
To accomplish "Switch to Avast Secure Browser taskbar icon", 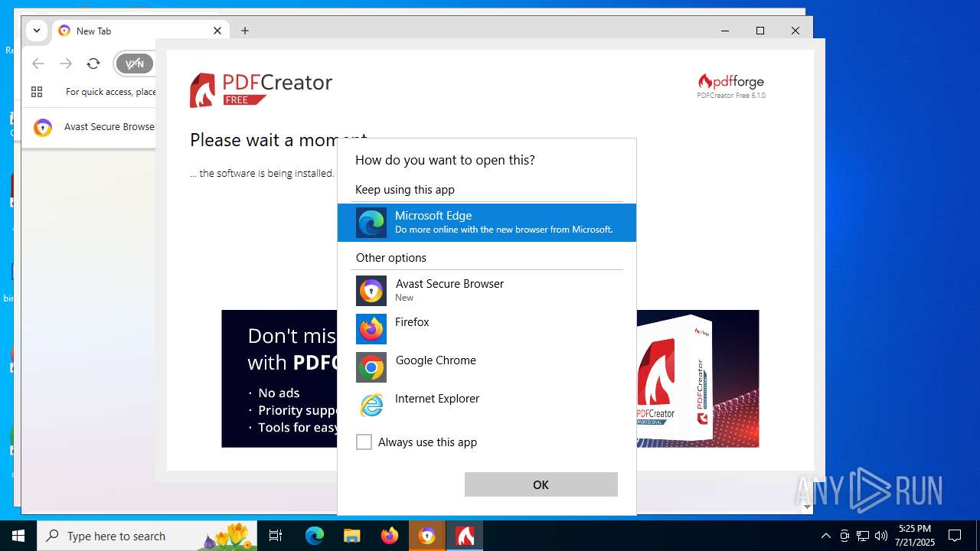I will (427, 536).
